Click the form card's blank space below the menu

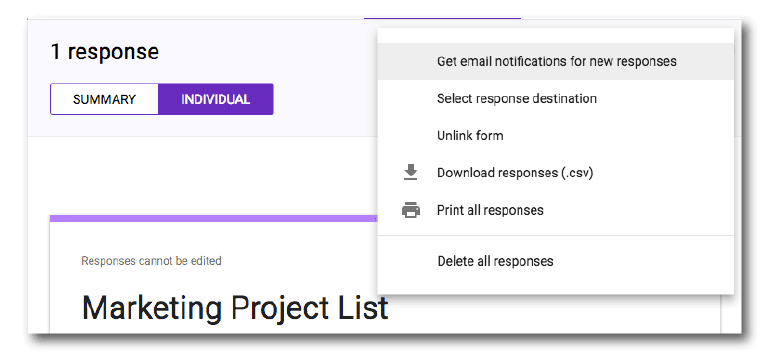[555, 314]
